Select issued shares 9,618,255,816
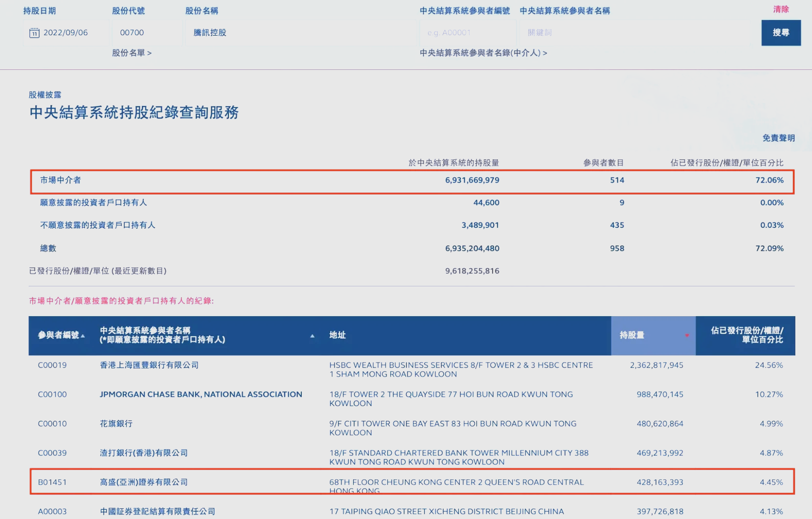This screenshot has height=519, width=812. (472, 271)
